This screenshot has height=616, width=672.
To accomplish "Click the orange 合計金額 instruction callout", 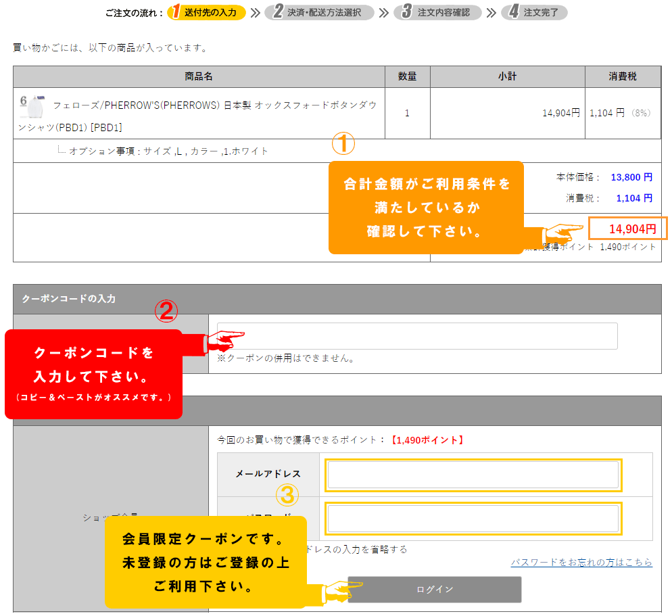I will [426, 208].
